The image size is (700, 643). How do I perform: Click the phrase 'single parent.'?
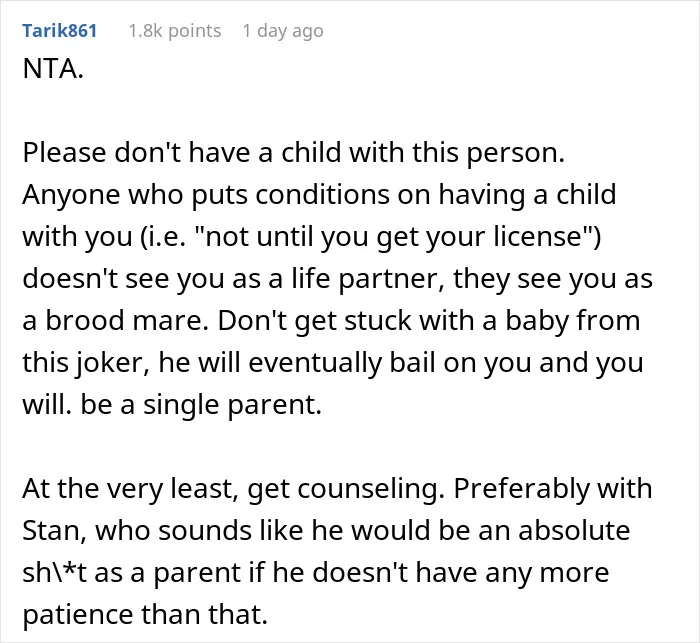pyautogui.click(x=232, y=405)
